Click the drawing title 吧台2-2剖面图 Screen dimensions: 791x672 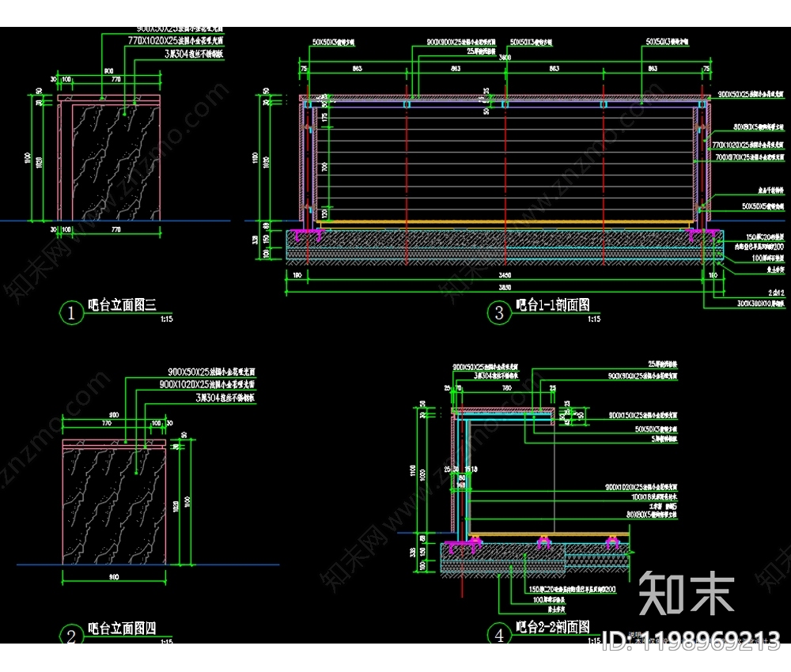point(552,627)
